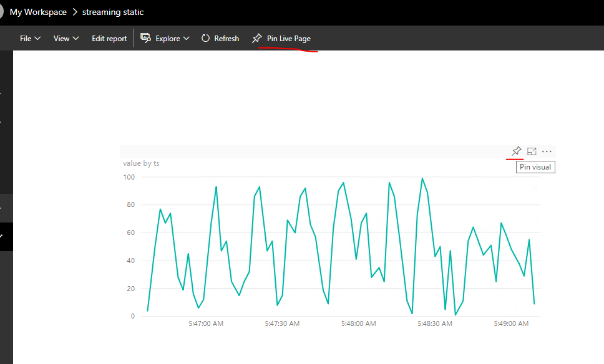
Task: Click the 80 y-axis label
Action: click(131, 204)
